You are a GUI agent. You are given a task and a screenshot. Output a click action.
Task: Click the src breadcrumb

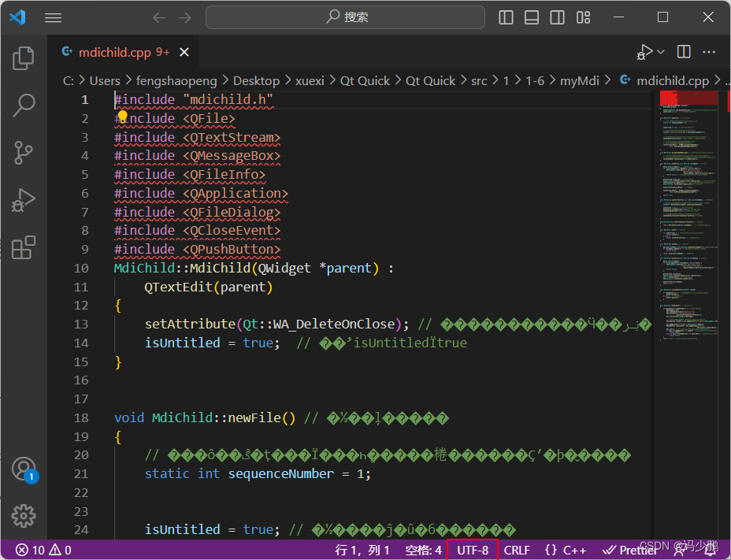point(479,80)
